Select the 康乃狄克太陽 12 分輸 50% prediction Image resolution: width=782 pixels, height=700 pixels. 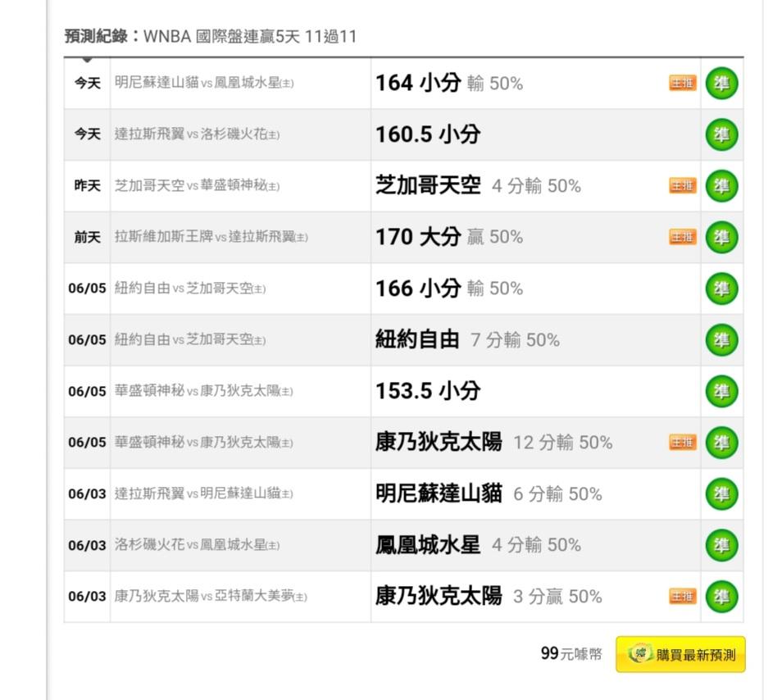[494, 443]
